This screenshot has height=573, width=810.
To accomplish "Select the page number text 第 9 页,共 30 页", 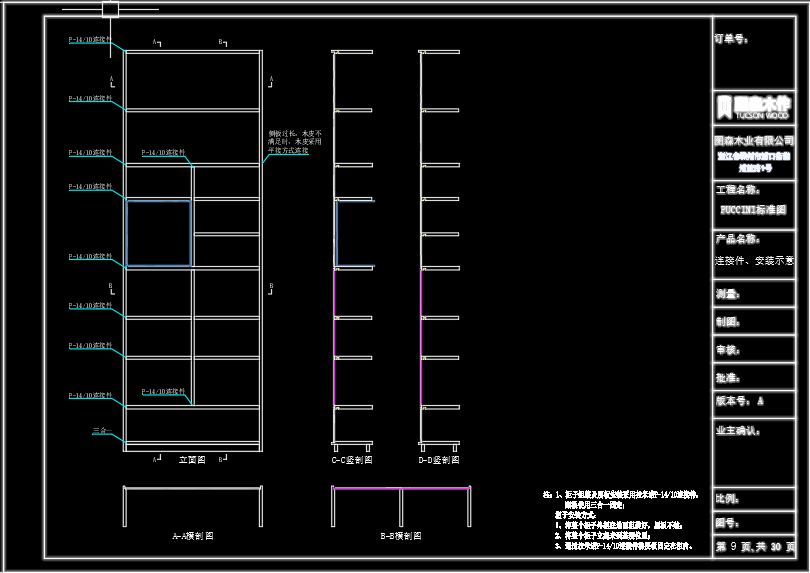I will click(755, 547).
